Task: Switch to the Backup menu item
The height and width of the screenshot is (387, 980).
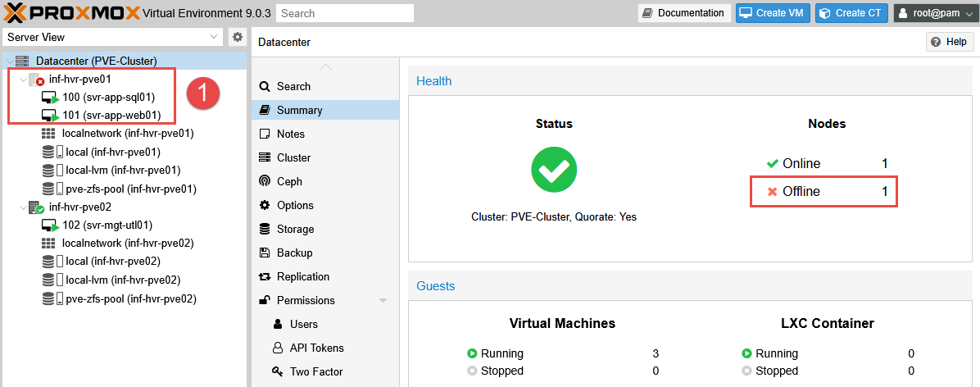Action: coord(294,253)
